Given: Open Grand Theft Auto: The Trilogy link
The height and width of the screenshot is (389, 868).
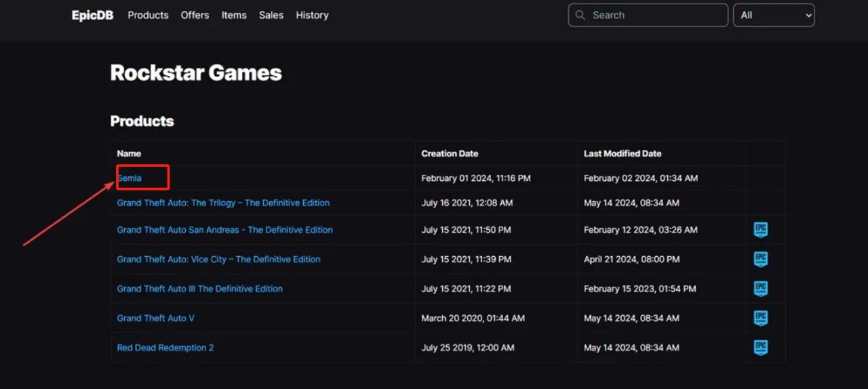Looking at the screenshot, I should tap(223, 203).
